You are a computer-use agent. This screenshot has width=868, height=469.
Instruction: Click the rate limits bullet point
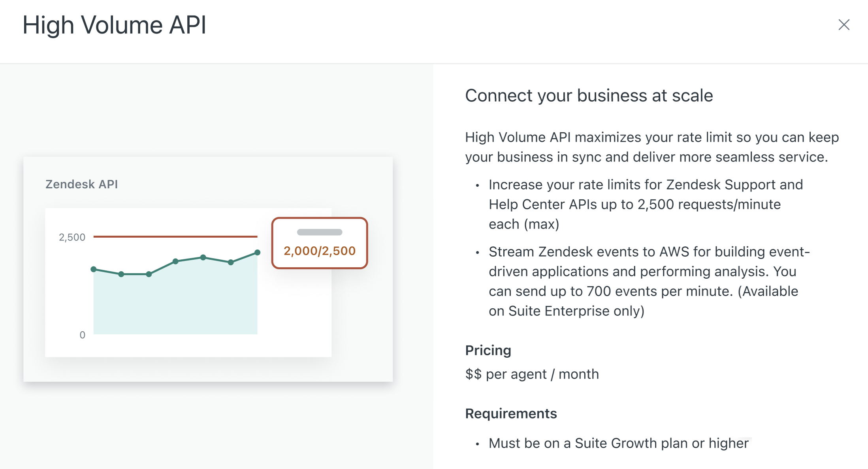pyautogui.click(x=646, y=204)
